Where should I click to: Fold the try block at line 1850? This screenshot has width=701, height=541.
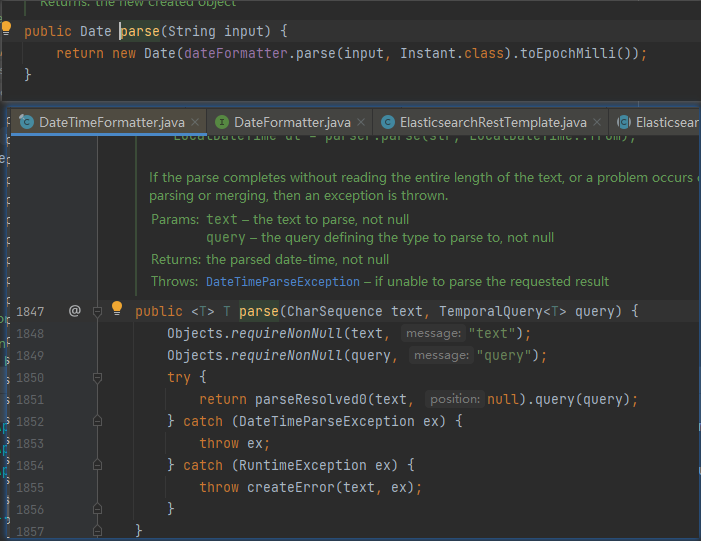pos(98,377)
